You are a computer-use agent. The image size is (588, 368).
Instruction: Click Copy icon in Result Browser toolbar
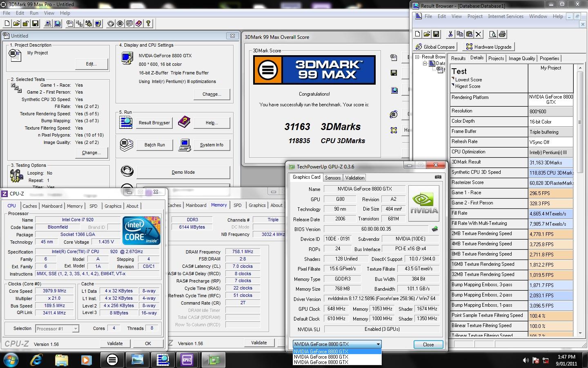[460, 34]
